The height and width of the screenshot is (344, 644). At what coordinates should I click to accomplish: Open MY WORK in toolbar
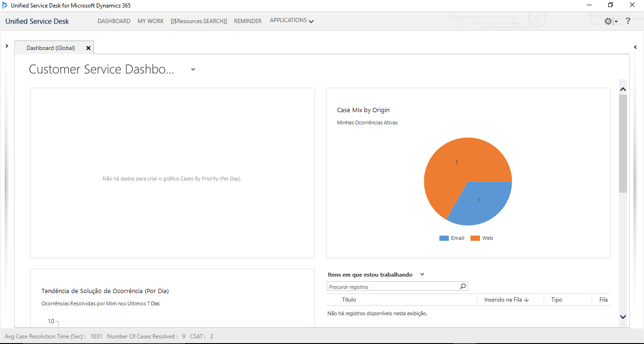coord(150,21)
